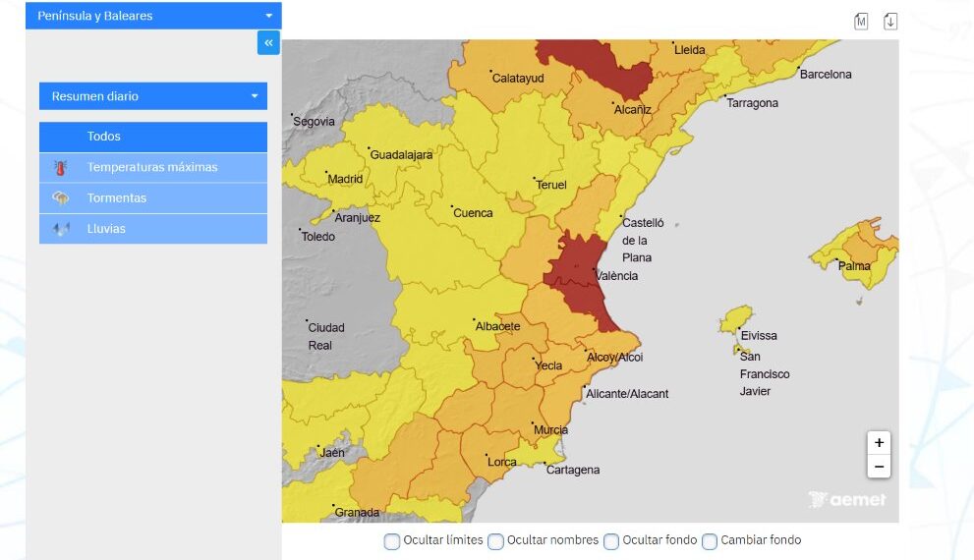Enable the Cambiar fondo checkbox
The height and width of the screenshot is (560, 974).
coord(710,541)
